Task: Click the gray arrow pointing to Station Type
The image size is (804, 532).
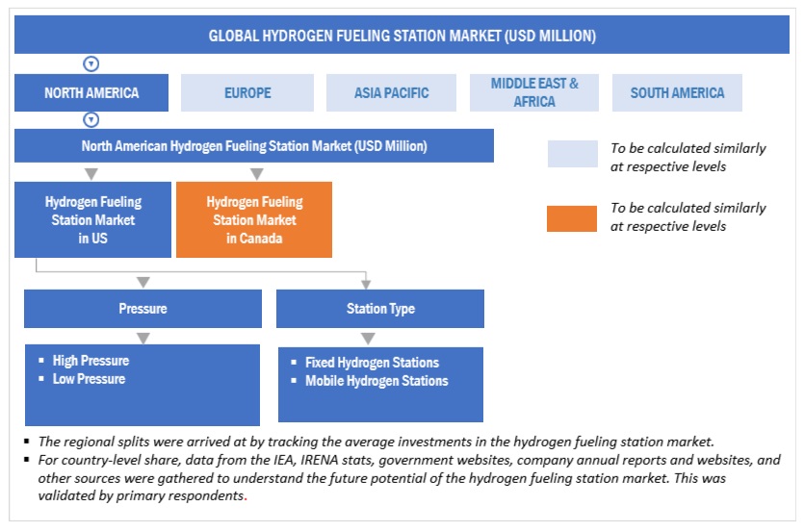Action: (365, 281)
